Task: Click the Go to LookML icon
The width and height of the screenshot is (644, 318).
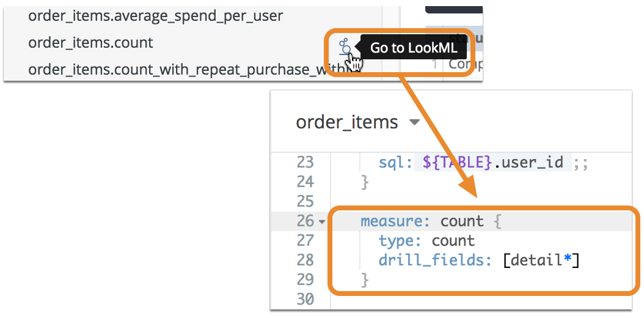Action: coord(346,46)
